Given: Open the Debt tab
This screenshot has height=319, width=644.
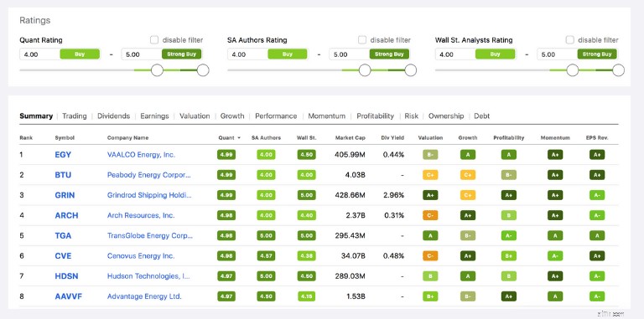Looking at the screenshot, I should click(482, 116).
